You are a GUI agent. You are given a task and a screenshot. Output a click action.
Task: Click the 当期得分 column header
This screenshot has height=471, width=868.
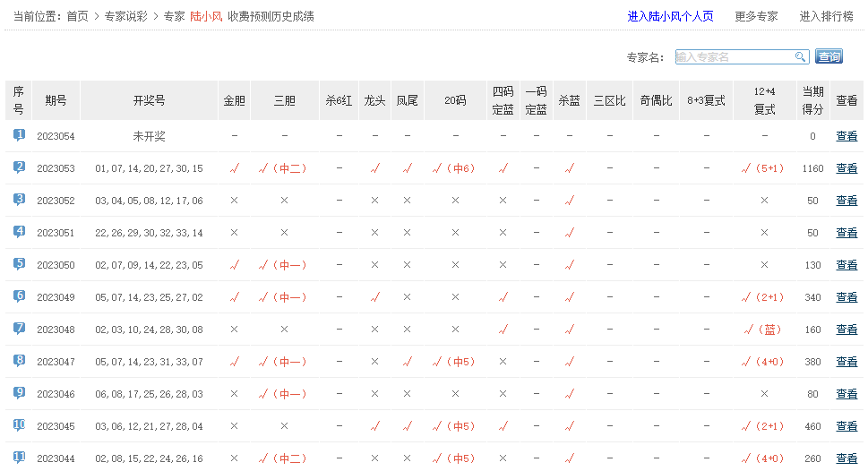pos(812,100)
